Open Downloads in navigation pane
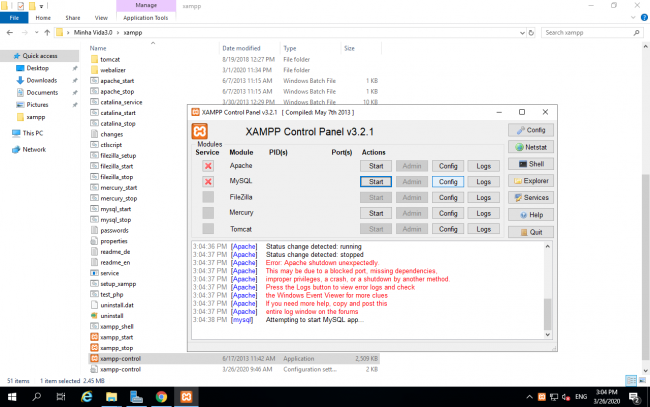The height and width of the screenshot is (407, 650). (x=41, y=80)
